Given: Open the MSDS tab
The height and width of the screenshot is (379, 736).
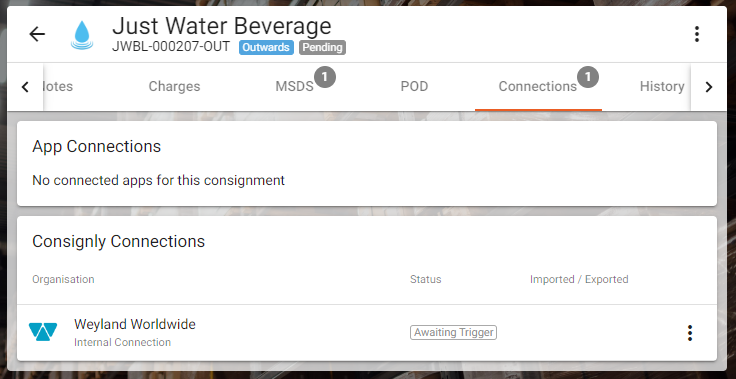Looking at the screenshot, I should click(x=294, y=86).
